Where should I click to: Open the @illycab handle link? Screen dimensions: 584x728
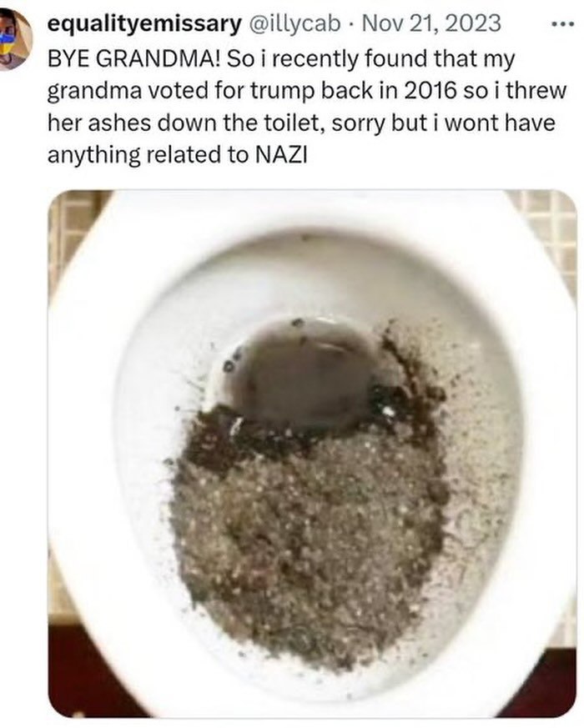tap(295, 23)
